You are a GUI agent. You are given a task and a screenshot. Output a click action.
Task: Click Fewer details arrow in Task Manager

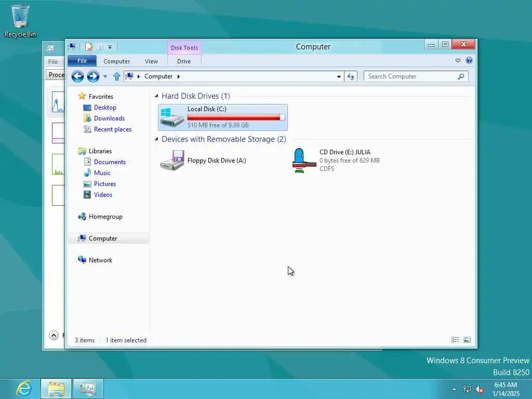(54, 336)
